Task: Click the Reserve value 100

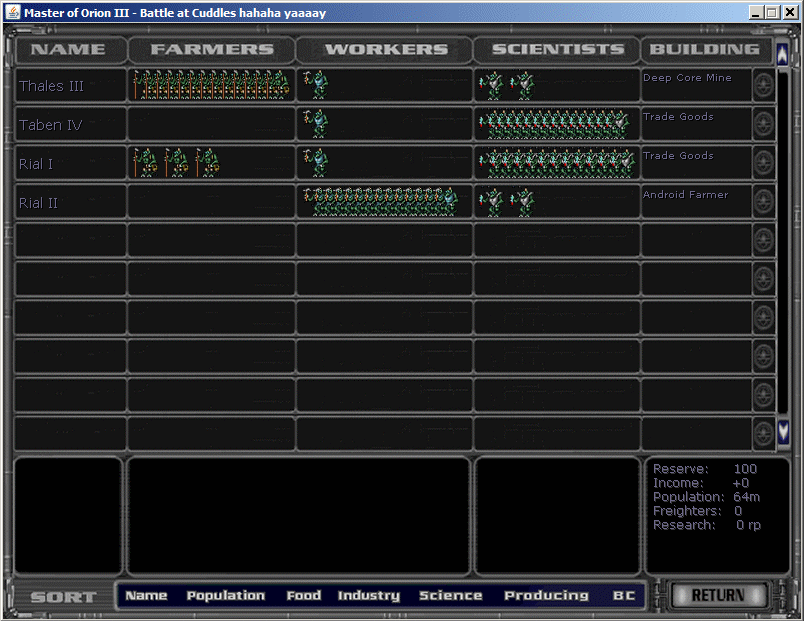Action: (x=745, y=469)
